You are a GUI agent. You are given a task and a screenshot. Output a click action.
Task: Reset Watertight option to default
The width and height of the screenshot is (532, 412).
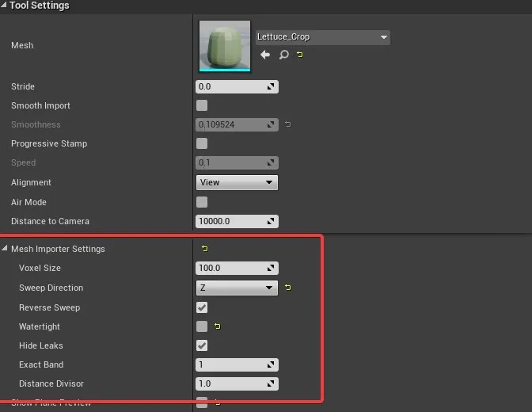pyautogui.click(x=217, y=326)
